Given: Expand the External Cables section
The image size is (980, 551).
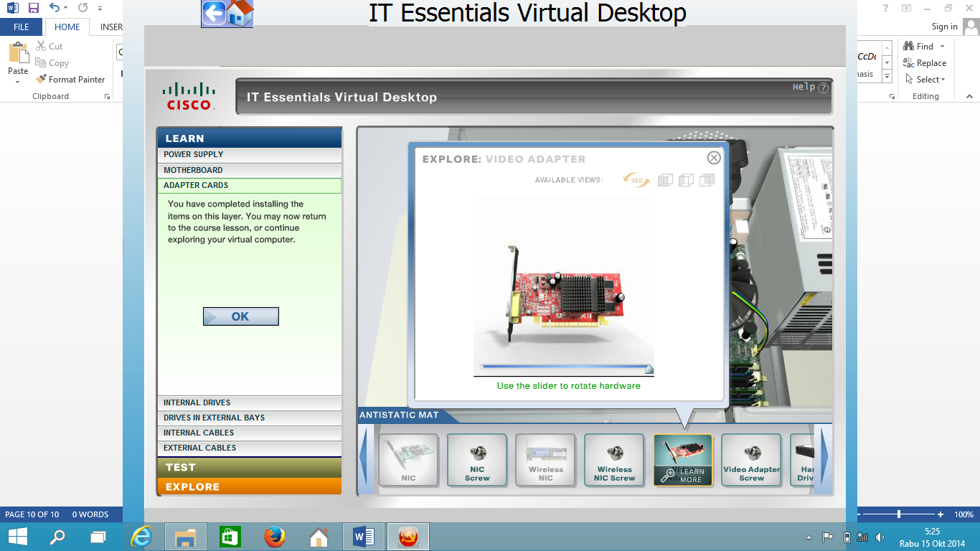Looking at the screenshot, I should click(249, 448).
